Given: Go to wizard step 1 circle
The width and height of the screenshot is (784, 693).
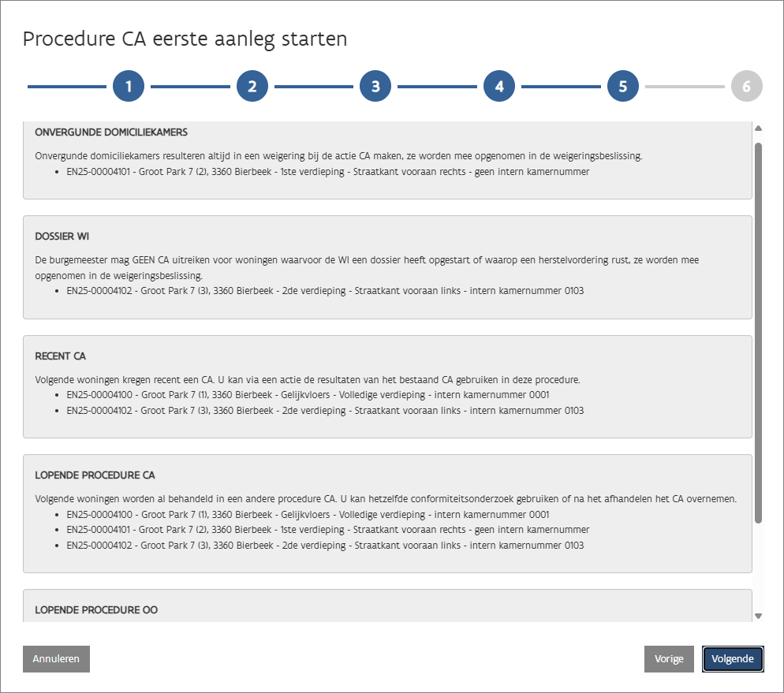Looking at the screenshot, I should pyautogui.click(x=129, y=86).
